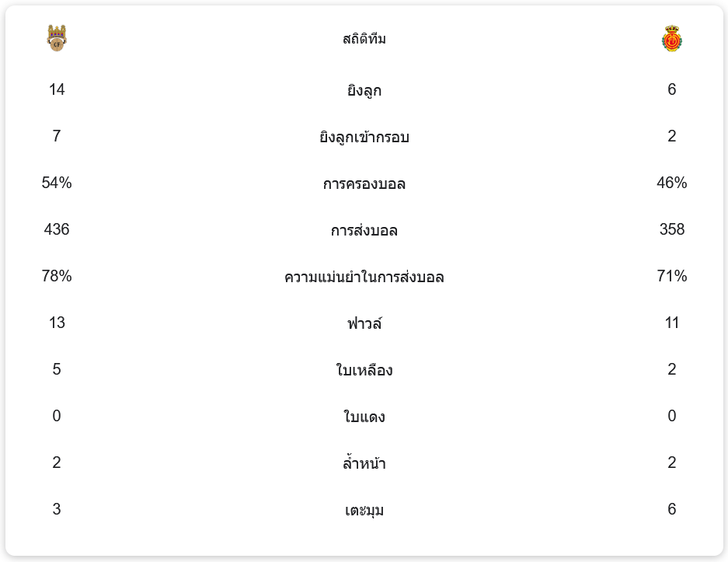Click the เตะมุม corners label
Image resolution: width=728 pixels, height=562 pixels.
tap(364, 510)
